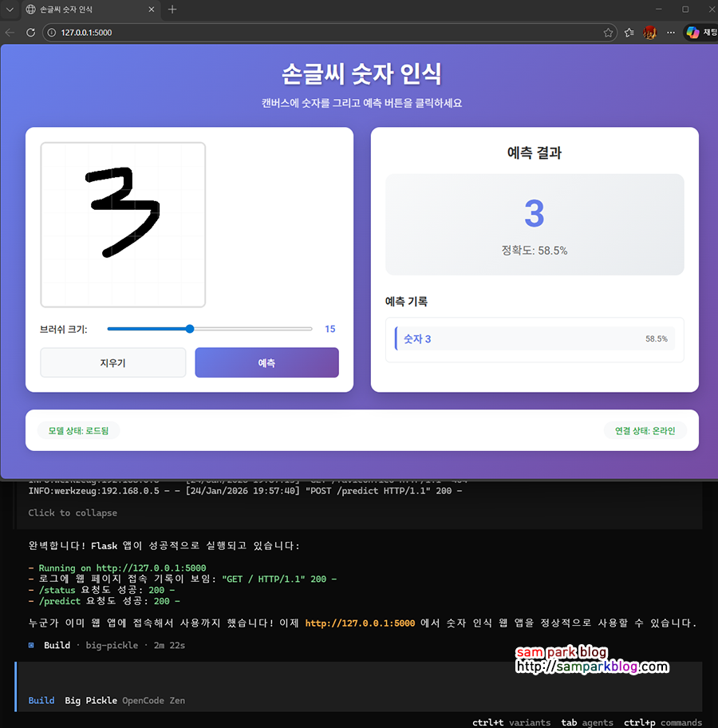Open the browser settings ellipsis menu
Screen dimensions: 718x728
coord(671,33)
